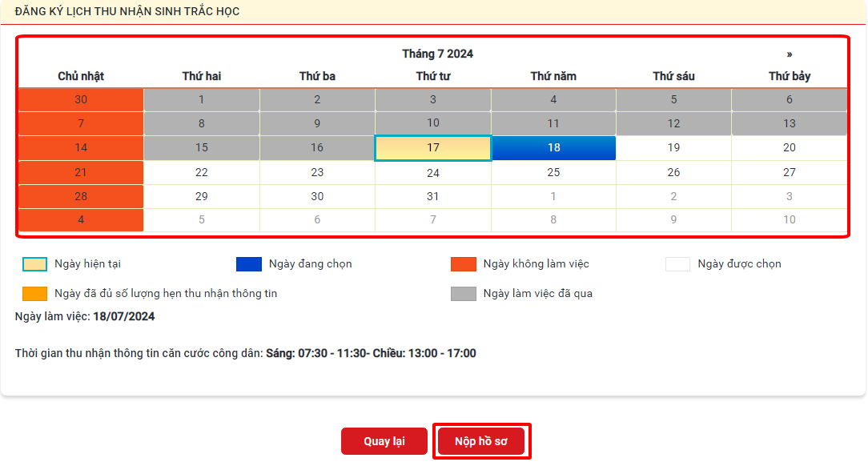Select July 20 on the calendar
This screenshot has width=868, height=466.
coord(790,147)
